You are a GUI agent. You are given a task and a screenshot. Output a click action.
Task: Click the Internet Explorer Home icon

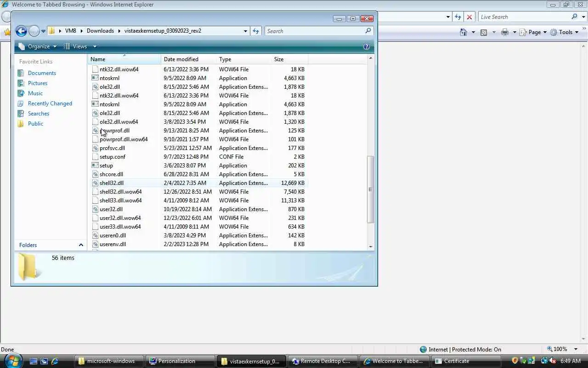point(464,32)
